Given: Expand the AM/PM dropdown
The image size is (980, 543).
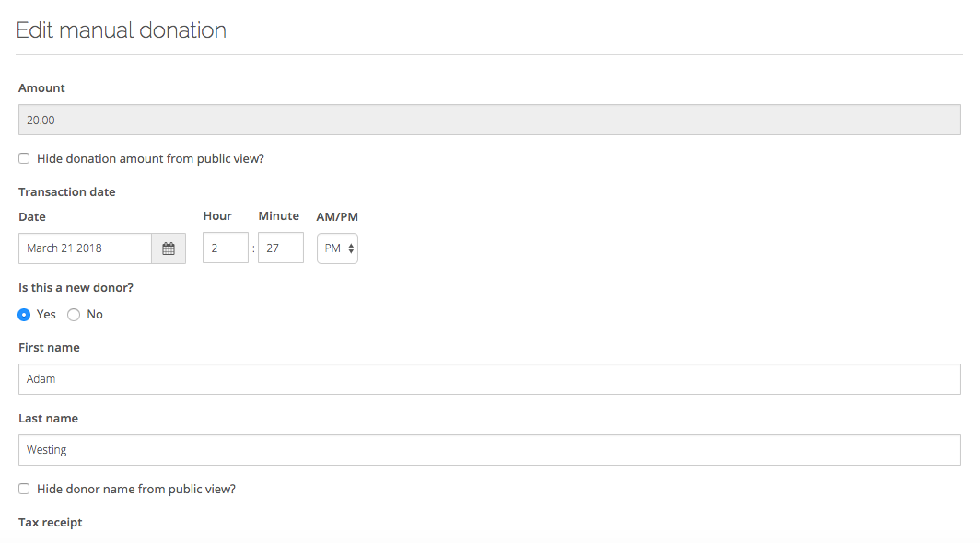Looking at the screenshot, I should (337, 248).
